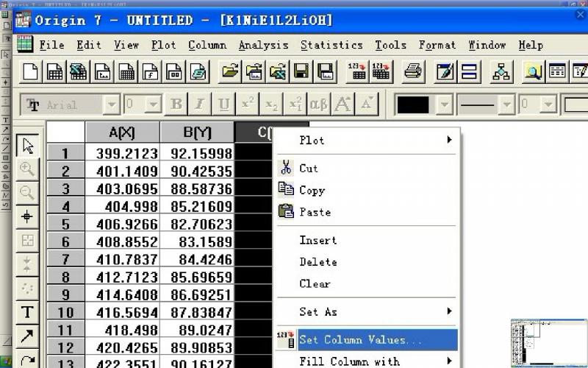
Task: Click the Open project folder icon
Action: (x=229, y=71)
